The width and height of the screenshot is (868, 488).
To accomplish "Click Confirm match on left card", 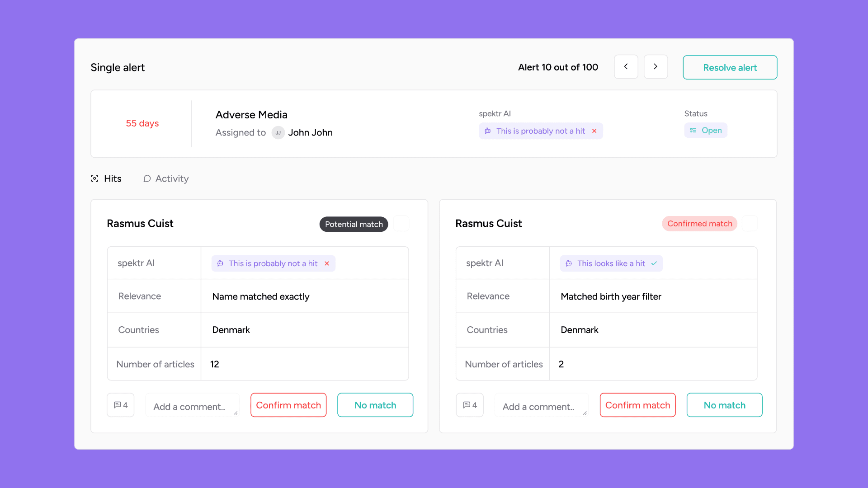I will (288, 405).
